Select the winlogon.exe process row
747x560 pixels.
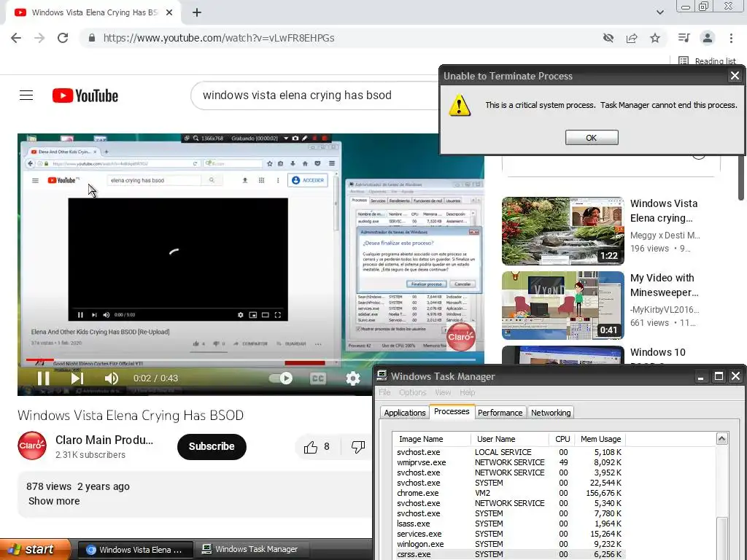click(x=508, y=544)
